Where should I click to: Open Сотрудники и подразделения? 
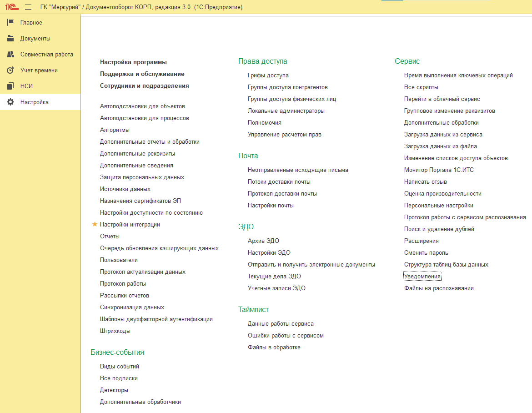click(144, 86)
